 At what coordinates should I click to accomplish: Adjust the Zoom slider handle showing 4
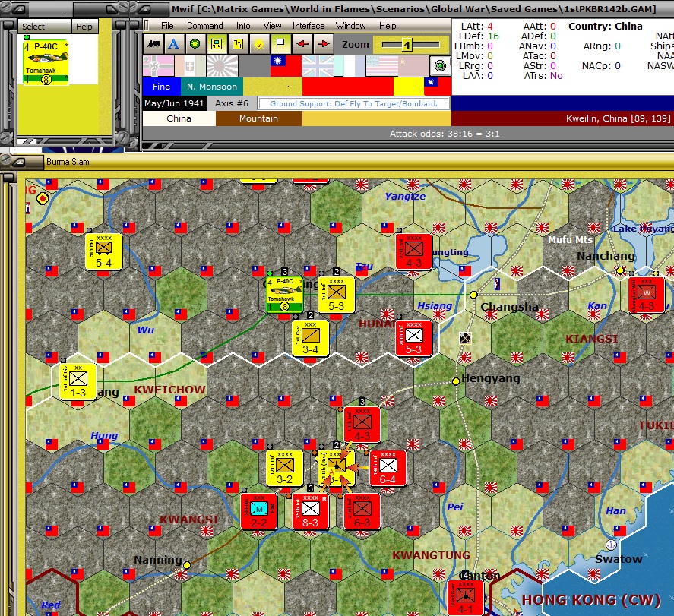tap(407, 45)
